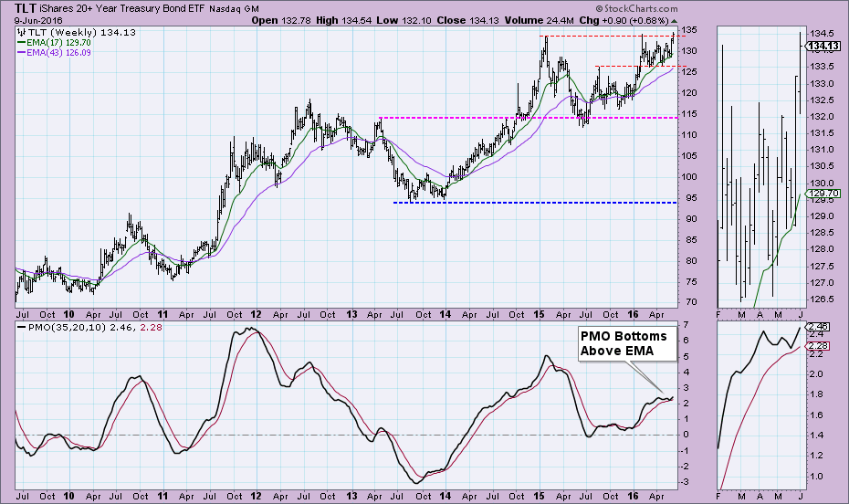This screenshot has width=849, height=504.
Task: Click the PMO Bottoms Above EMA annotation box
Action: [627, 343]
